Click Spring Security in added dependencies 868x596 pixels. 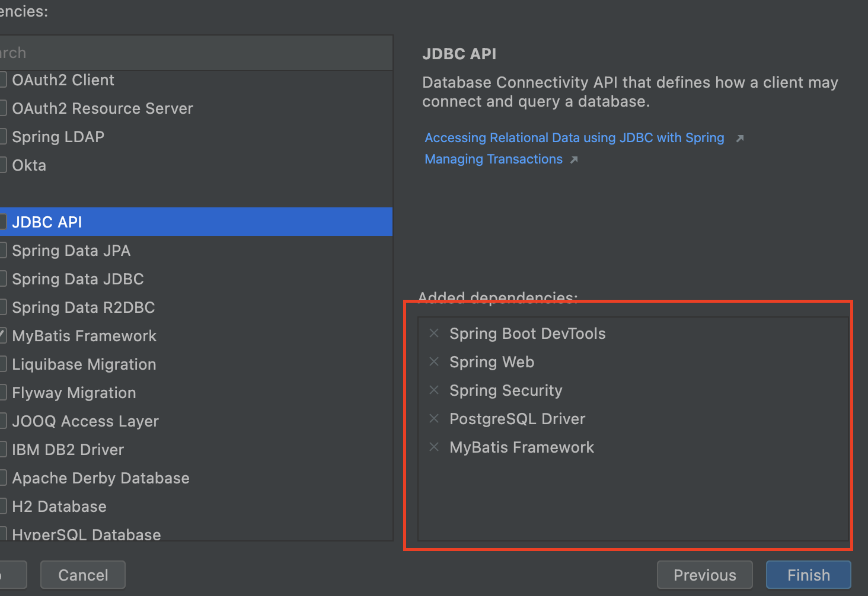506,390
